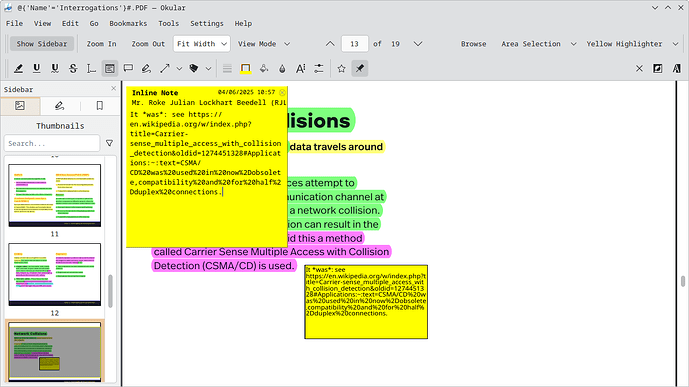
Task: Open the Bookmarks menu
Action: [x=128, y=23]
